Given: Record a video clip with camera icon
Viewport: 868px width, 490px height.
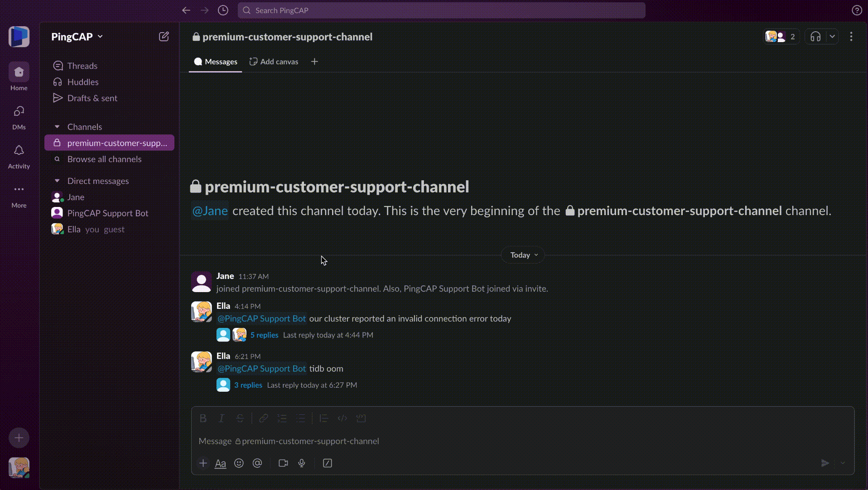Looking at the screenshot, I should coord(283,463).
